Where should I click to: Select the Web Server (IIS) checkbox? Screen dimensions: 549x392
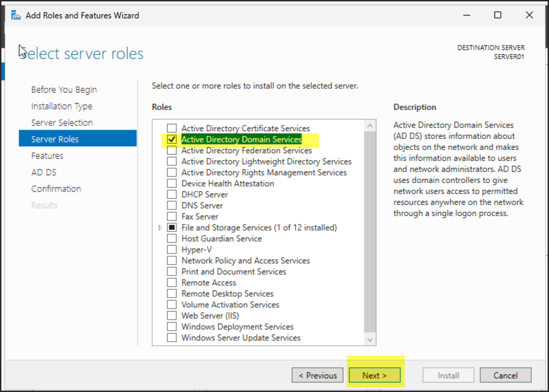pyautogui.click(x=172, y=315)
